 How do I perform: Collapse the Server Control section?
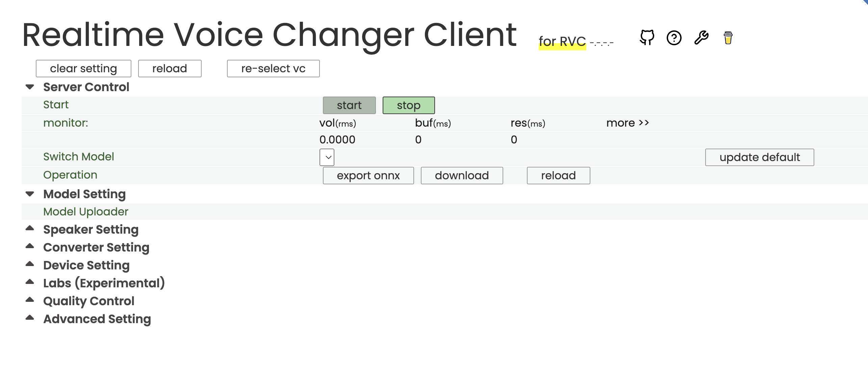[30, 87]
